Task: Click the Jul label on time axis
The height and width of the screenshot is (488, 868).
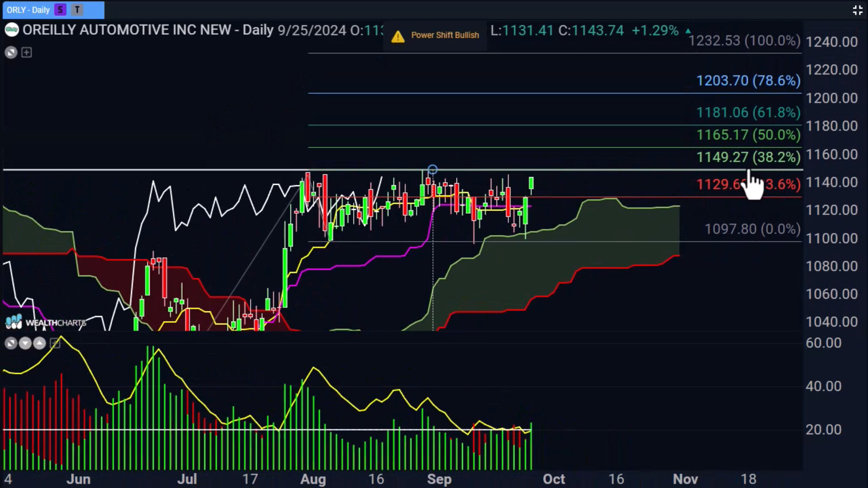Action: click(x=187, y=479)
